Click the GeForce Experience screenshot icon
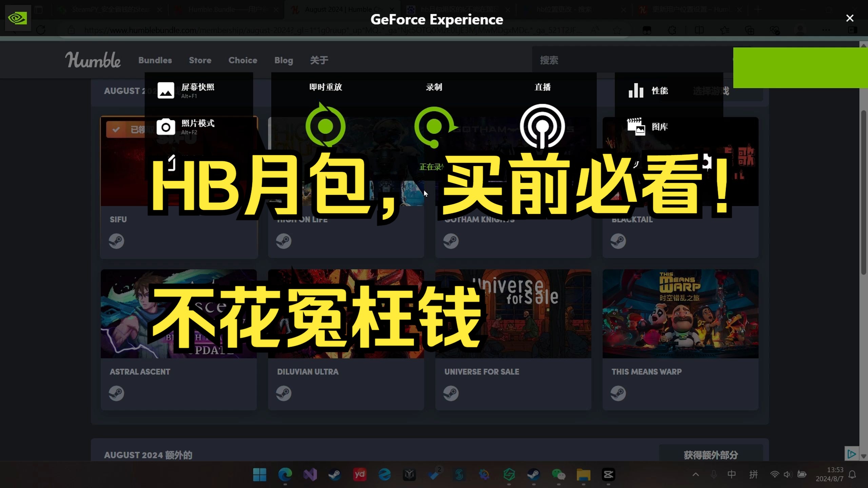Image resolution: width=868 pixels, height=488 pixels. (x=166, y=90)
